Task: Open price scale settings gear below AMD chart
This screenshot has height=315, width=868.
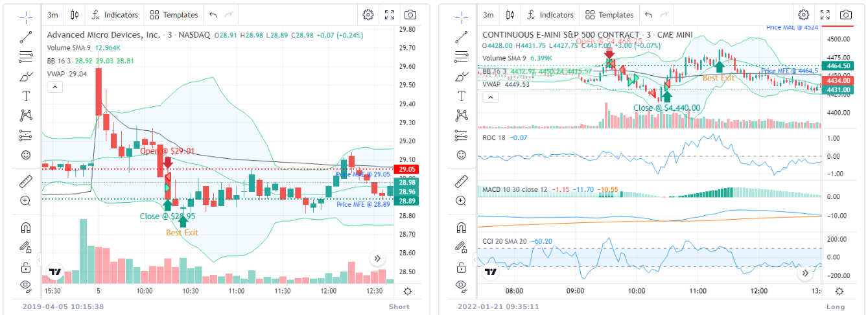Action: [x=407, y=292]
